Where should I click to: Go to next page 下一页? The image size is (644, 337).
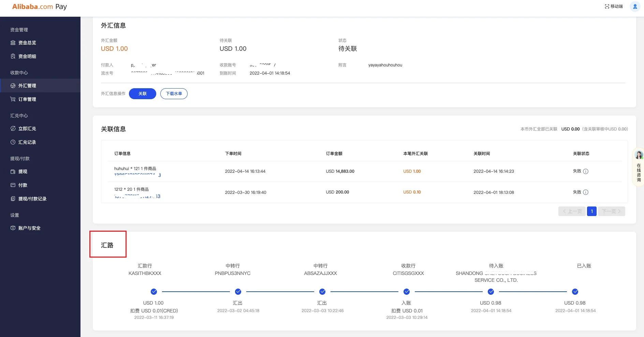[x=611, y=211]
